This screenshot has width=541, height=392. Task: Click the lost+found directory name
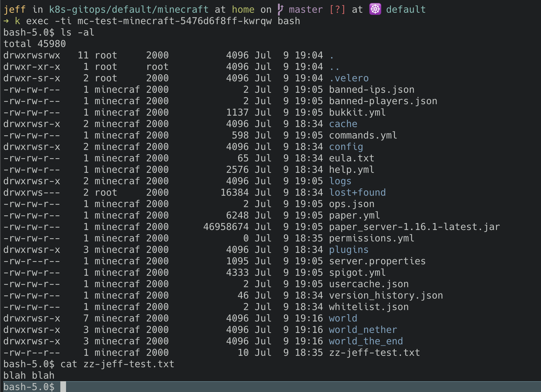point(357,192)
